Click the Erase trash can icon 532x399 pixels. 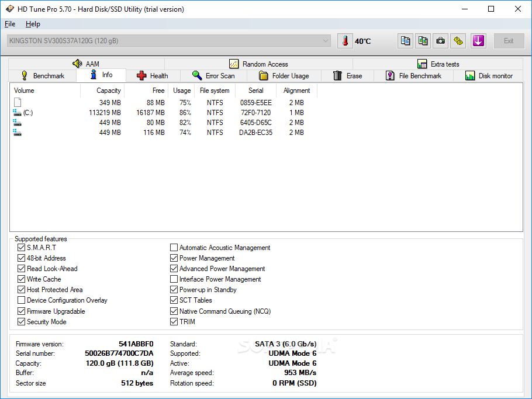tap(337, 75)
